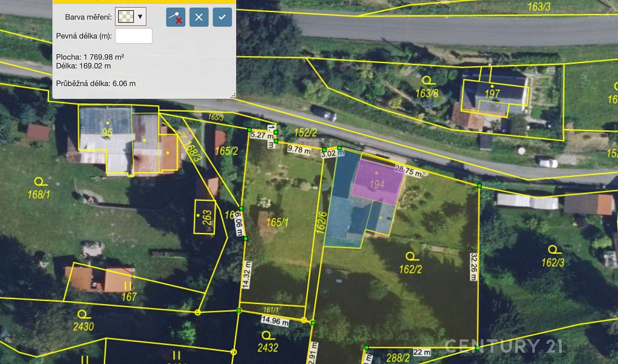Click the 'Průběžná délka: 6.06 m' panel readout
Screen dimensions: 618x364
click(96, 84)
